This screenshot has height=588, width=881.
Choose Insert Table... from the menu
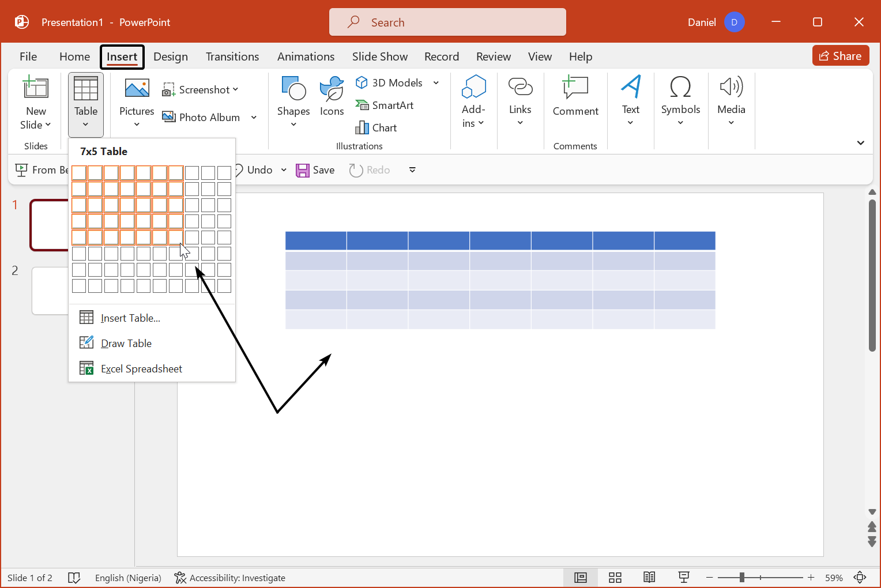click(x=130, y=318)
